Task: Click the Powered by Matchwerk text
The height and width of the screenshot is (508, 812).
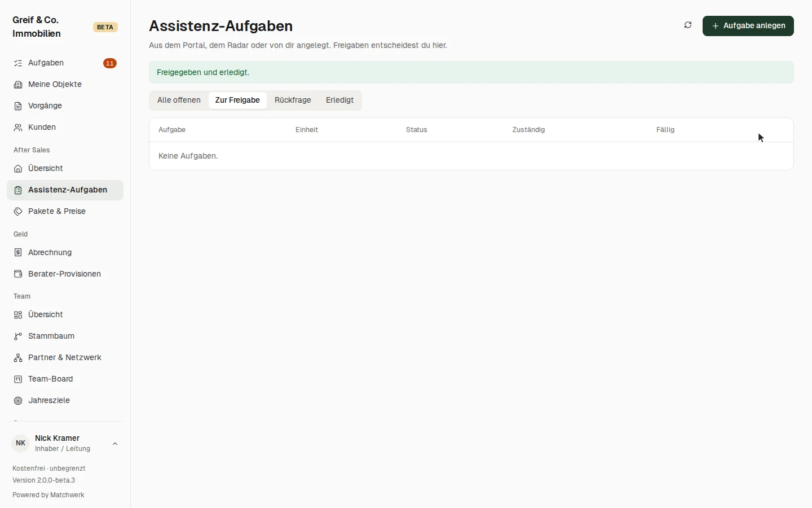Action: click(48, 495)
